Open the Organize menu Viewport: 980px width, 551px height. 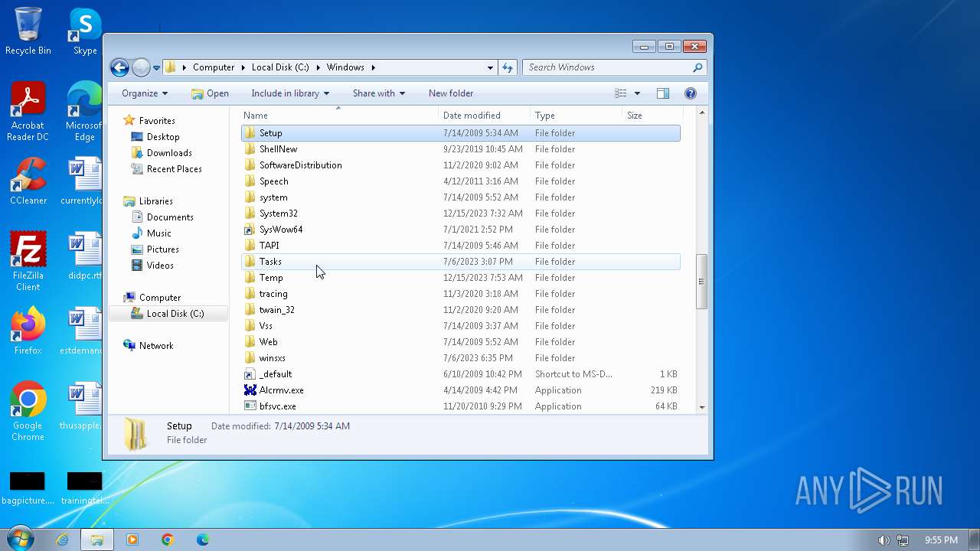pyautogui.click(x=144, y=93)
